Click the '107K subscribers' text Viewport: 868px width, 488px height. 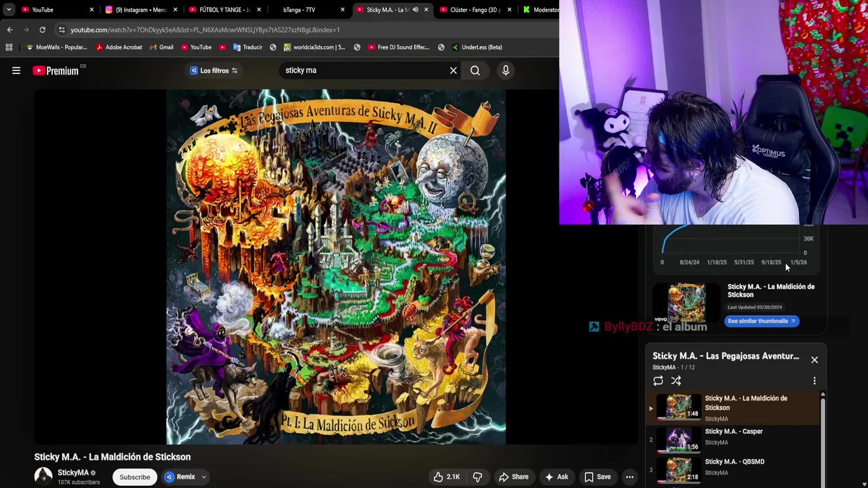pos(79,483)
